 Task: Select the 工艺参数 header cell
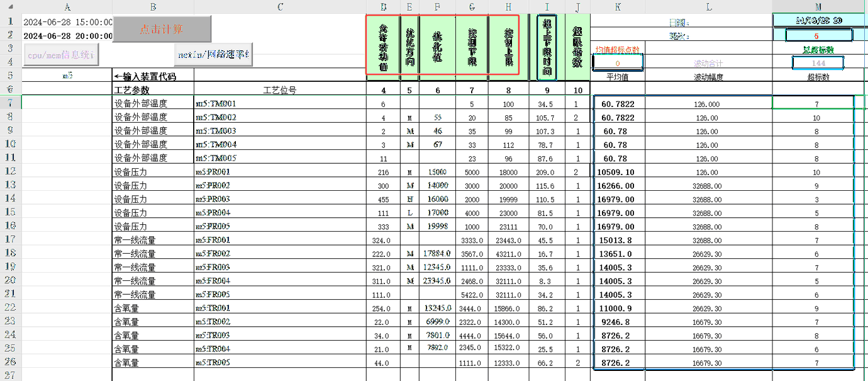(153, 90)
